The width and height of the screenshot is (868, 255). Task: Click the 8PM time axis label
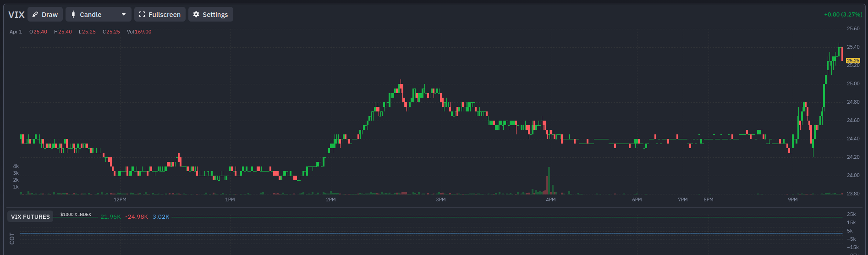click(x=709, y=200)
